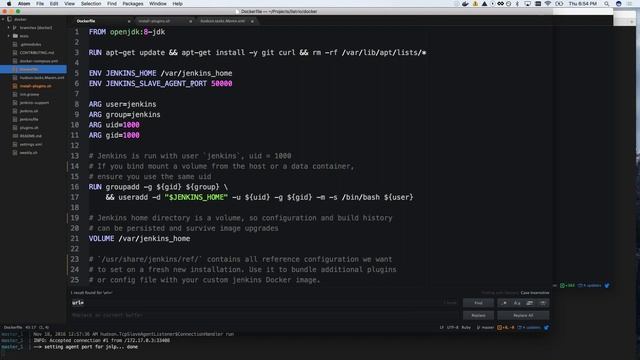Click the install-plugins.sh file icon in the tree
This screenshot has height=360, width=640.
(15, 86)
